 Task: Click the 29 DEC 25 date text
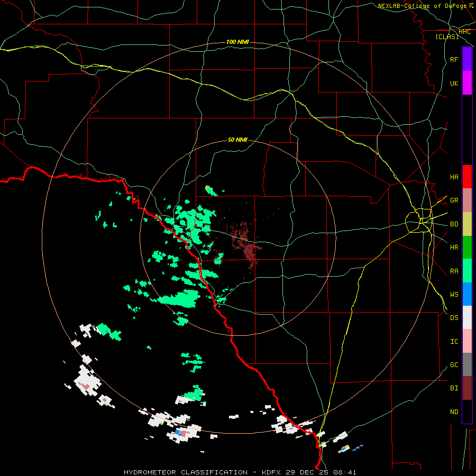point(307,472)
